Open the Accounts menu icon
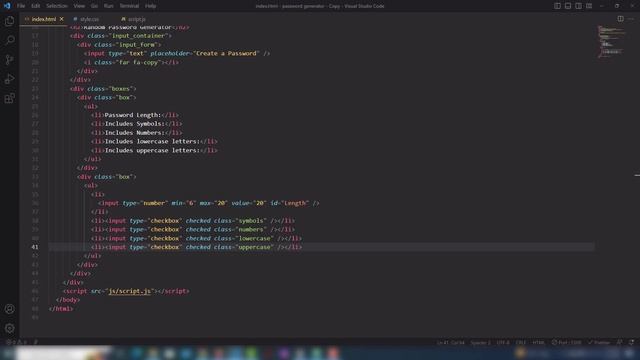640x360 pixels. coord(9,309)
